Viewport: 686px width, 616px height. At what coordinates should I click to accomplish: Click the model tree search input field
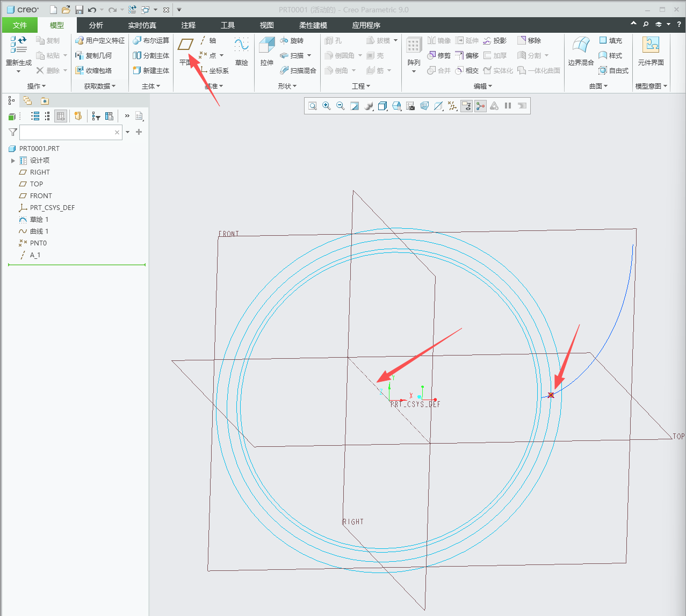pos(67,132)
